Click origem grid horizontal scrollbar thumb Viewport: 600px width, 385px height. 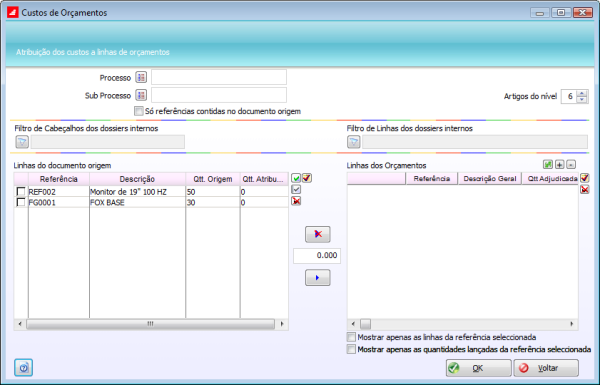(150, 324)
